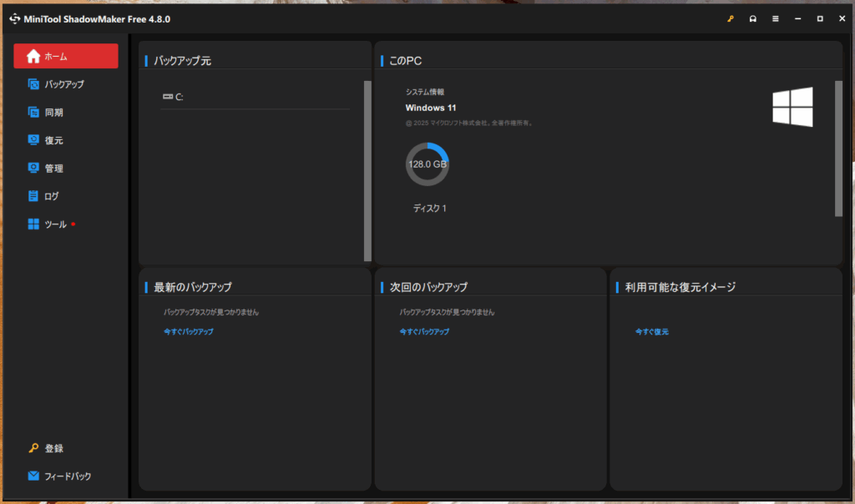Screen dimensions: 855x504
Task: Click 今すぐバックアップ under 最新のバックアップ
Action: [x=189, y=331]
